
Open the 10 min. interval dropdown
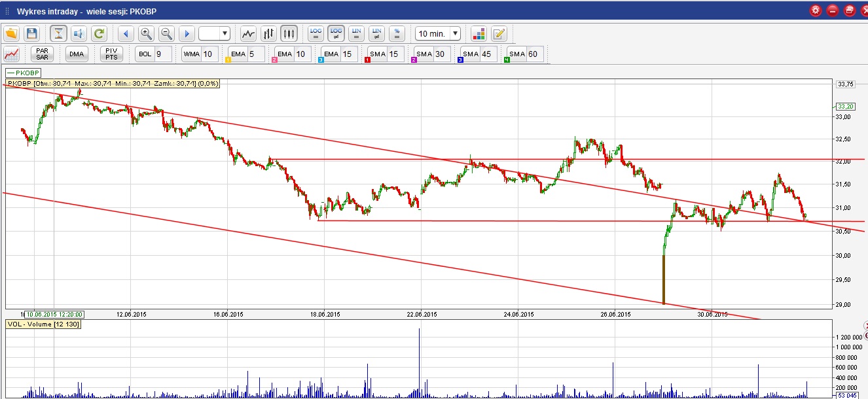click(438, 33)
